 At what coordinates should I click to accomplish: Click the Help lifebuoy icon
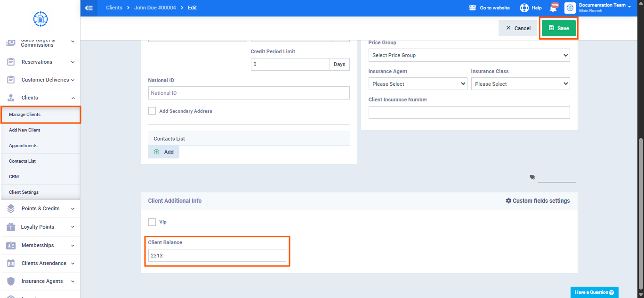524,8
